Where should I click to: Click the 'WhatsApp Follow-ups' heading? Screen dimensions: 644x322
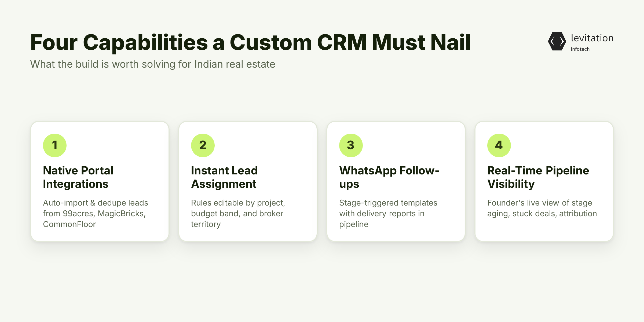tap(389, 177)
